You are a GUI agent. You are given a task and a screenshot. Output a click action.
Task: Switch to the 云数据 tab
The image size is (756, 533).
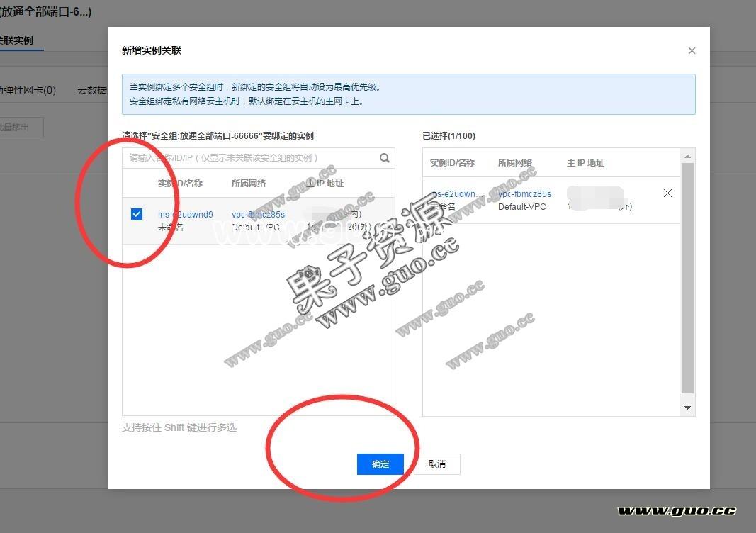pos(92,90)
